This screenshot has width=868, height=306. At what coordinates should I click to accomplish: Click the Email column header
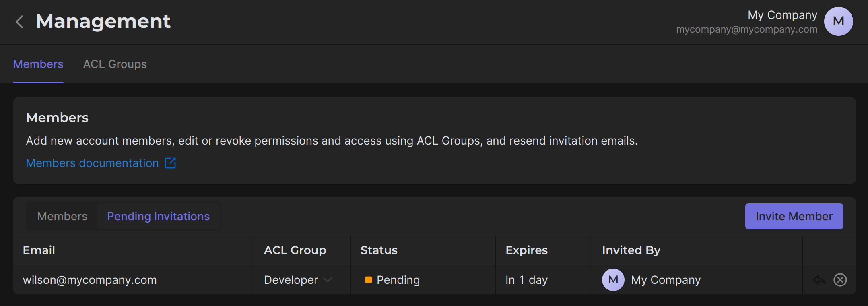[39, 250]
